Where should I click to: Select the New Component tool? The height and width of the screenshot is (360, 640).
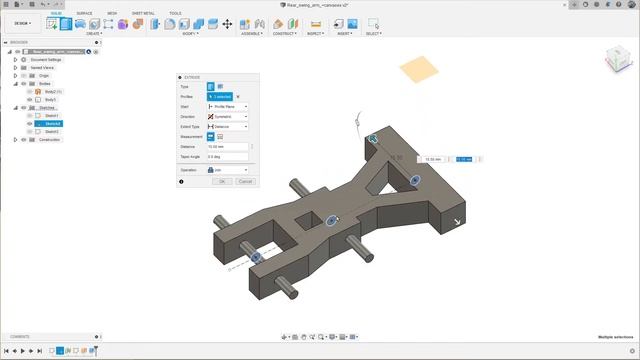coord(245,24)
